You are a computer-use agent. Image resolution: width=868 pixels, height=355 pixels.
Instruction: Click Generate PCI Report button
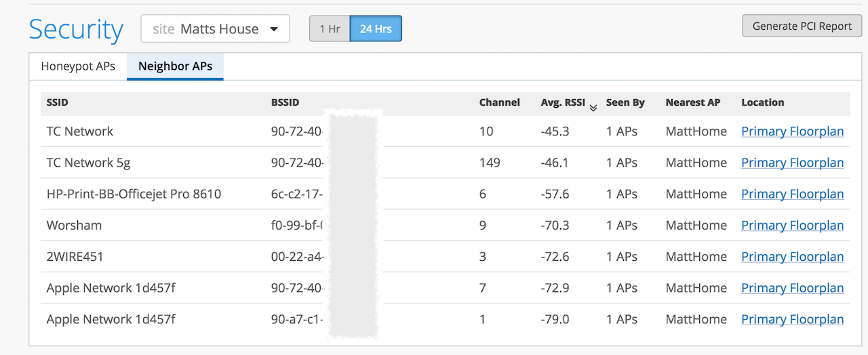pyautogui.click(x=802, y=26)
